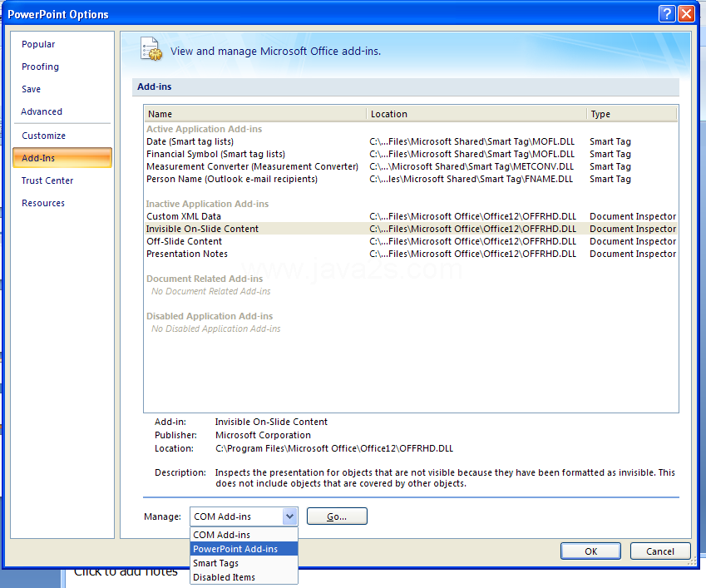706x588 pixels.
Task: Click the Go... button
Action: (337, 516)
